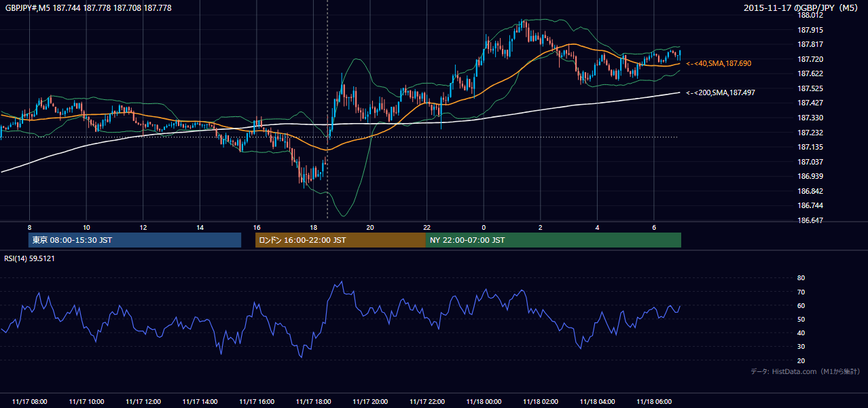Click the RSI 40 level label
The height and width of the screenshot is (408, 868).
point(801,333)
